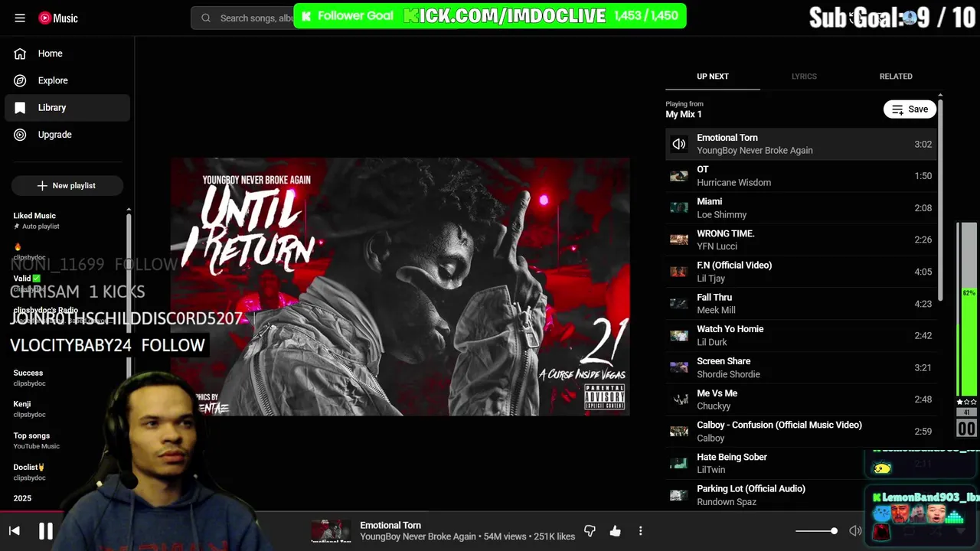
Task: Click the Watch Yo Homie thumbnail
Action: click(x=679, y=335)
